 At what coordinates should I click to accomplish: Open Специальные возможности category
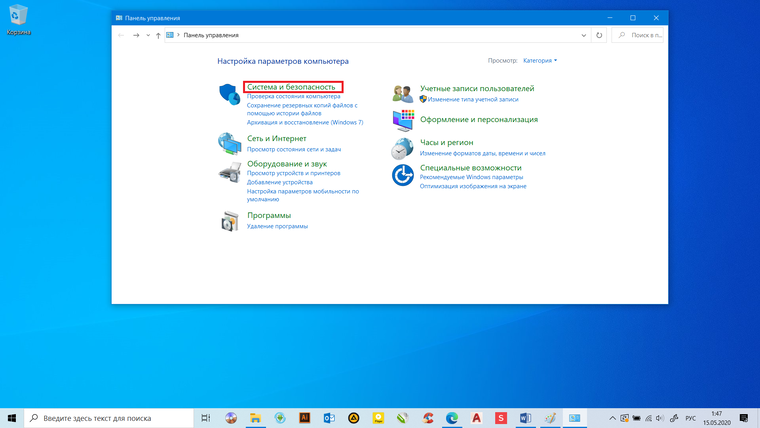(x=471, y=168)
